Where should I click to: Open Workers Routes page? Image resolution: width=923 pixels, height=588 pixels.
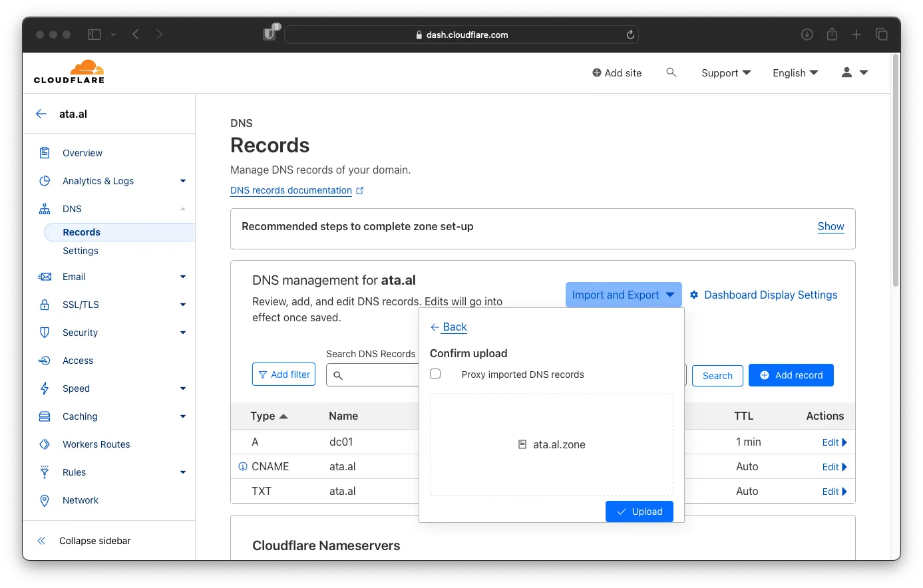pyautogui.click(x=96, y=444)
